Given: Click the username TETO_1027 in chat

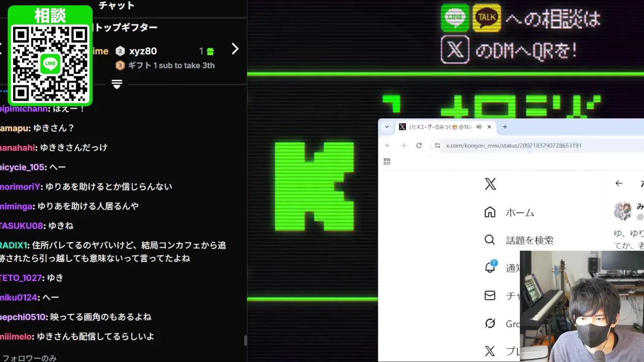Looking at the screenshot, I should (x=21, y=278).
